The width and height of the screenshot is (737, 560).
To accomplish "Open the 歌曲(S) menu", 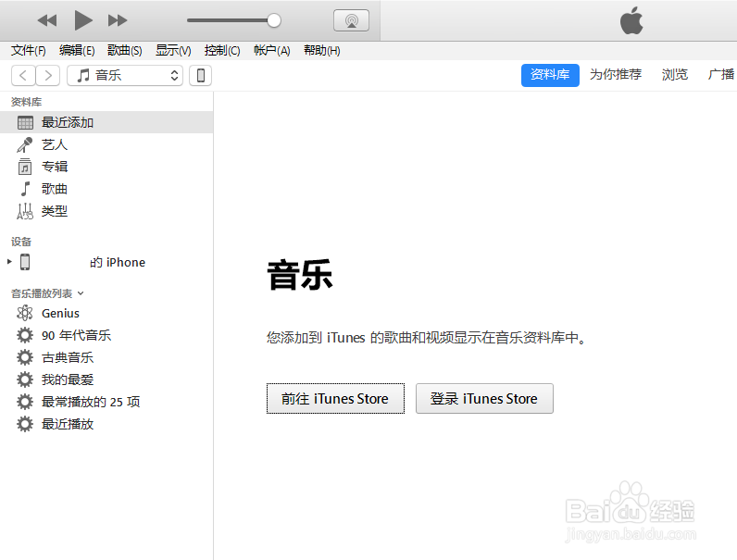I will [125, 50].
